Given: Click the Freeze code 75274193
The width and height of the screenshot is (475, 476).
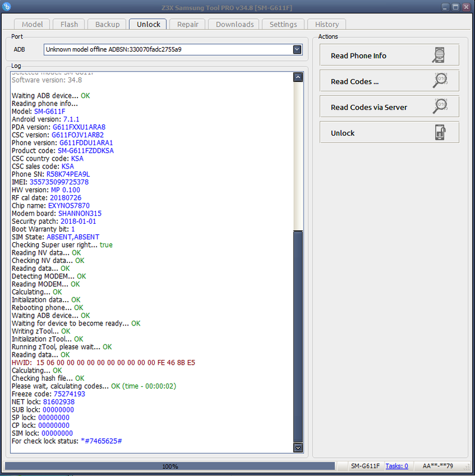Looking at the screenshot, I should pyautogui.click(x=69, y=394).
